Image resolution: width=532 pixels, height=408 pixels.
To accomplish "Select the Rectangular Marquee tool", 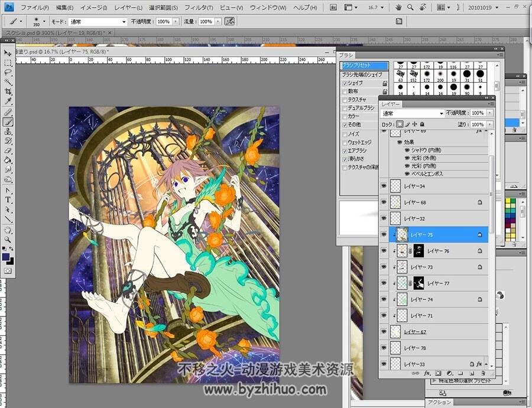I will tap(8, 63).
